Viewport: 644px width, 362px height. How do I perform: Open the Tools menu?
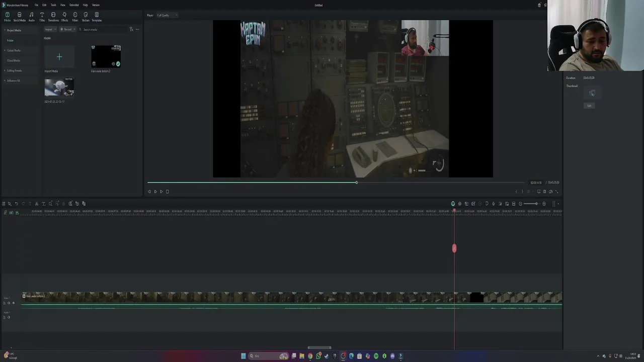[x=53, y=5]
